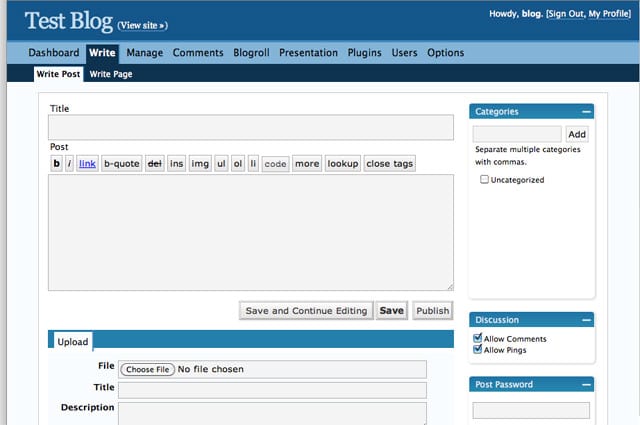640x425 pixels.
Task: Check the Uncategorized category checkbox
Action: tap(485, 180)
